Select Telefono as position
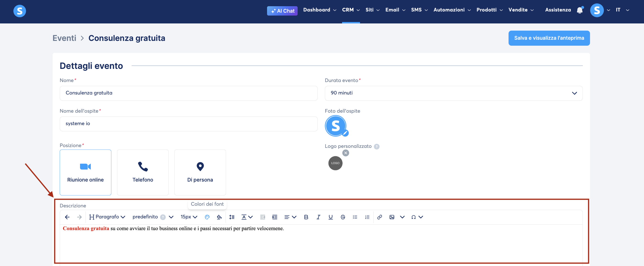Viewport: 644px width, 266px height. (x=143, y=172)
